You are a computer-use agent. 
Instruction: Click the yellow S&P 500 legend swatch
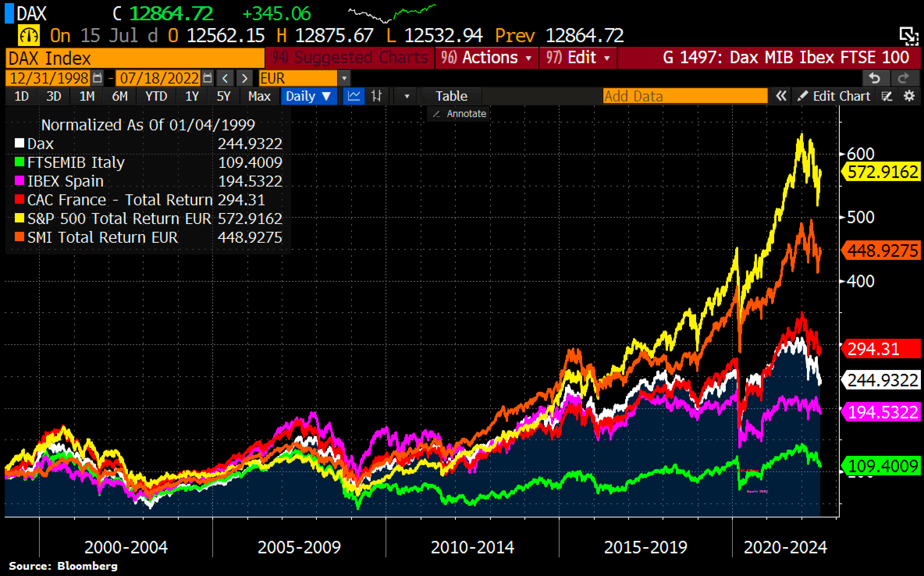point(19,219)
